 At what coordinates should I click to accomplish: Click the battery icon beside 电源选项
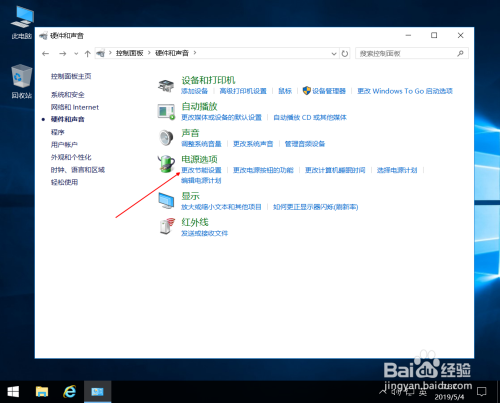click(x=166, y=164)
